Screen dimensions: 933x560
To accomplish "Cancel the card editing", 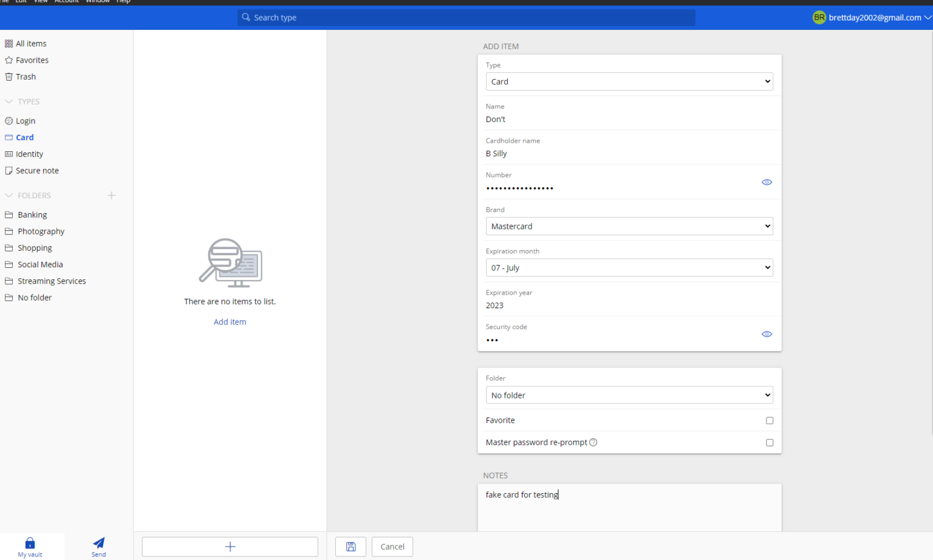I will (392, 547).
